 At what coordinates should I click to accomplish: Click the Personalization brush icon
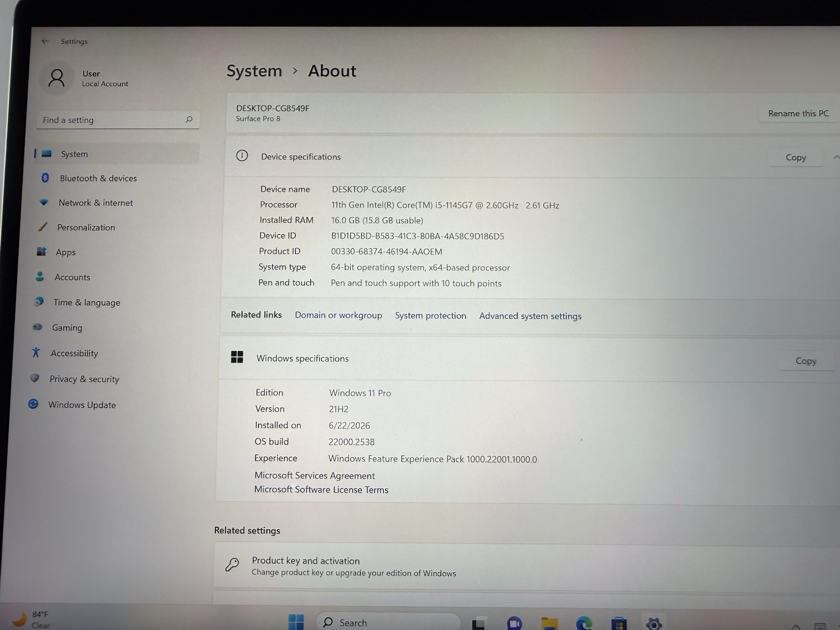tap(43, 227)
